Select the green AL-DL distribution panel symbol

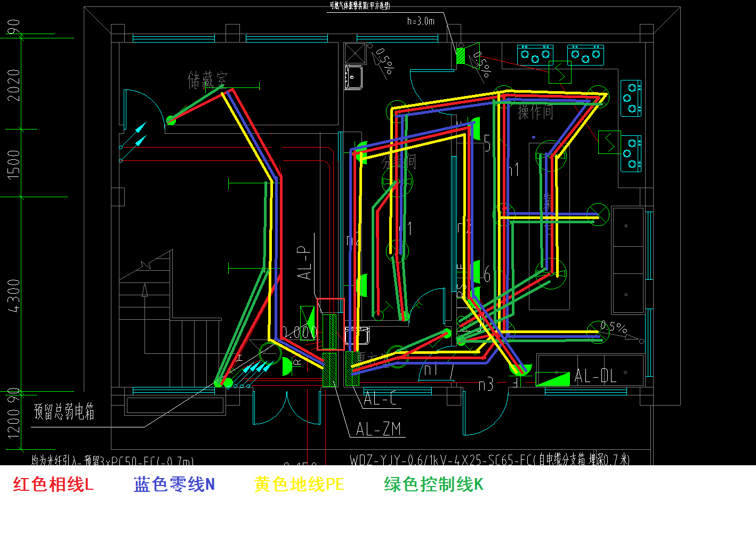(553, 378)
